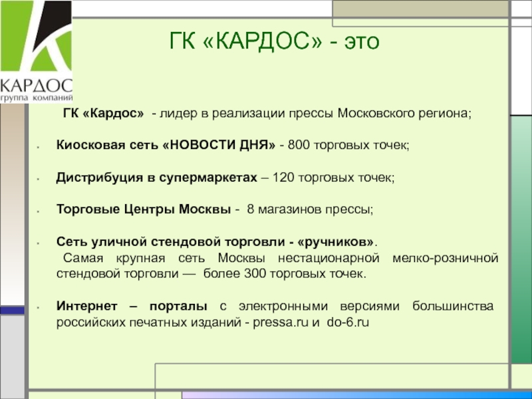The image size is (532, 399).
Task: Click '800 торговых точек;' text
Action: (348, 145)
